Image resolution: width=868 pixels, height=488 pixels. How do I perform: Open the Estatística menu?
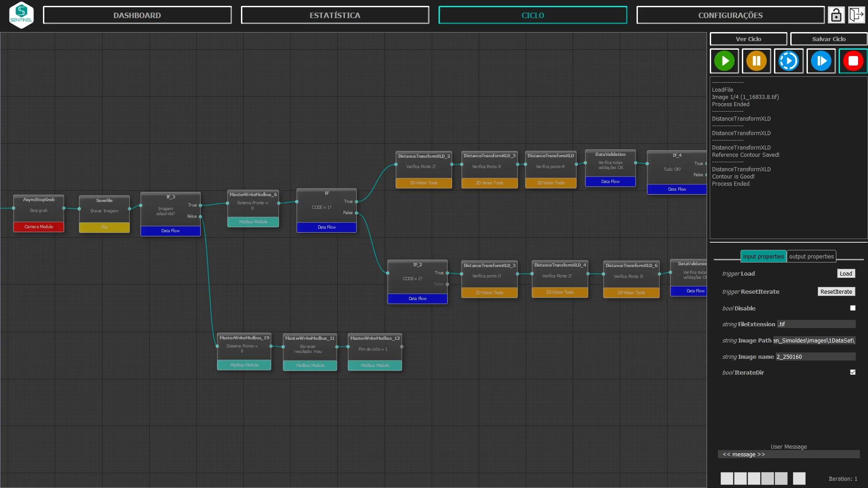[335, 15]
